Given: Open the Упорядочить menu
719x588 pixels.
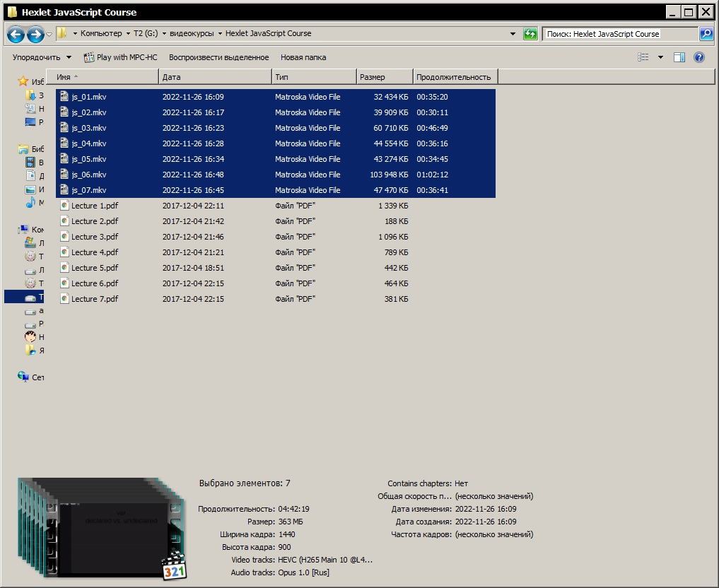Looking at the screenshot, I should [x=42, y=57].
